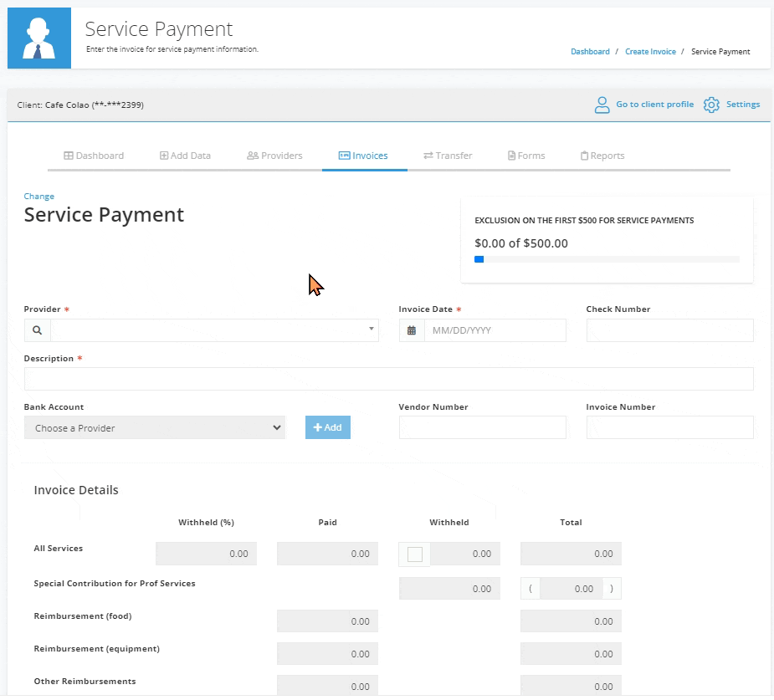This screenshot has height=700, width=774.
Task: Open the Add Data tab
Action: tap(185, 156)
